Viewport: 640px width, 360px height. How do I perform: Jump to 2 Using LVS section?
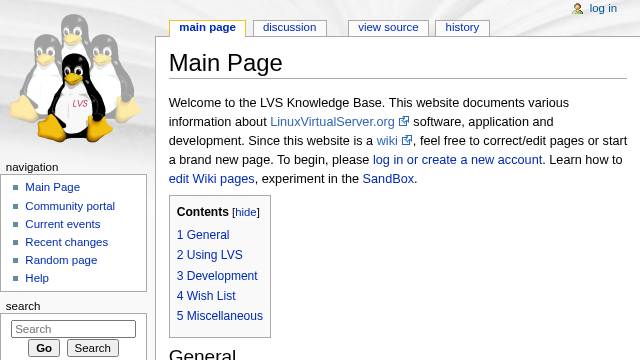pos(209,255)
